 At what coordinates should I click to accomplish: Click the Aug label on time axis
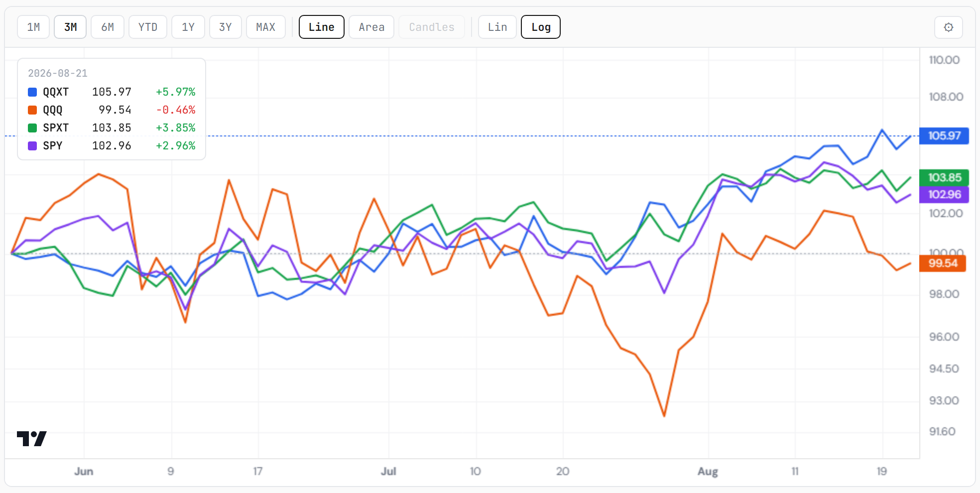pos(708,472)
